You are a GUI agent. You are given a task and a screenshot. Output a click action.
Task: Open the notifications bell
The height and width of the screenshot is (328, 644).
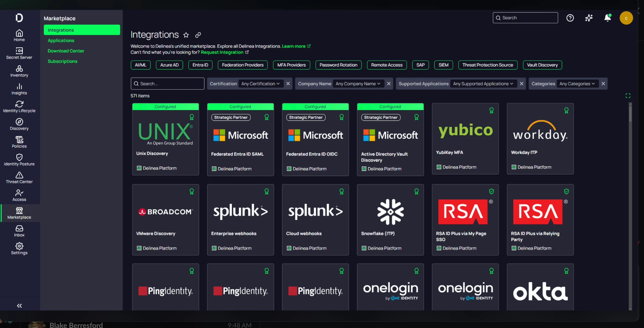pos(608,18)
